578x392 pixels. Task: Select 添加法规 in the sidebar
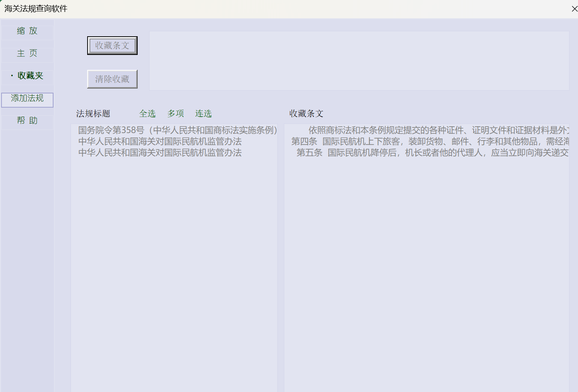tap(27, 99)
